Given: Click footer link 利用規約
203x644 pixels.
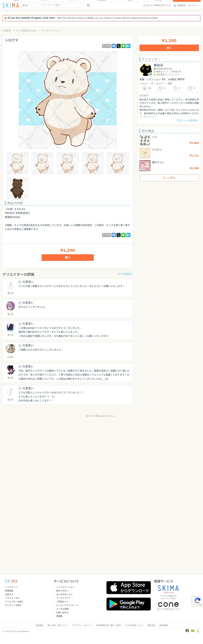Looking at the screenshot, I should pyautogui.click(x=39, y=625).
